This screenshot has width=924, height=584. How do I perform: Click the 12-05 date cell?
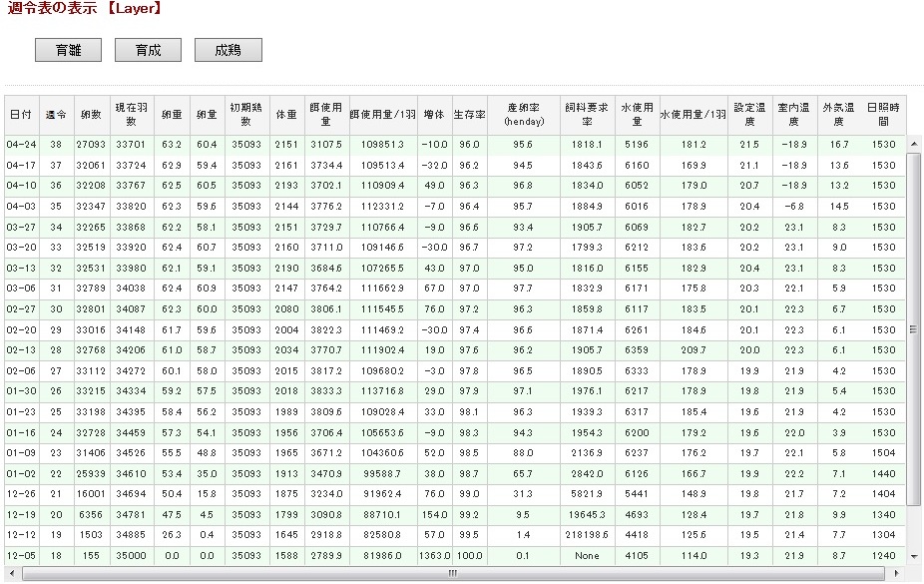(21, 555)
